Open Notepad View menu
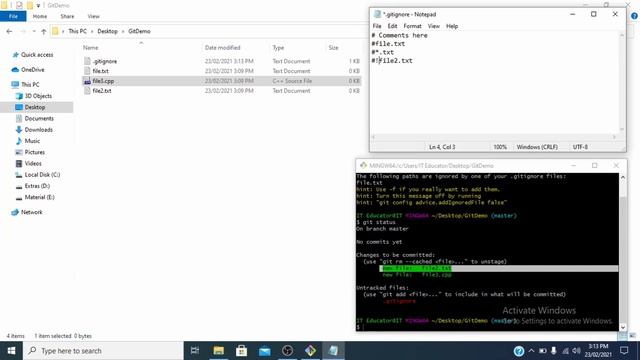The image size is (640, 360). click(433, 26)
